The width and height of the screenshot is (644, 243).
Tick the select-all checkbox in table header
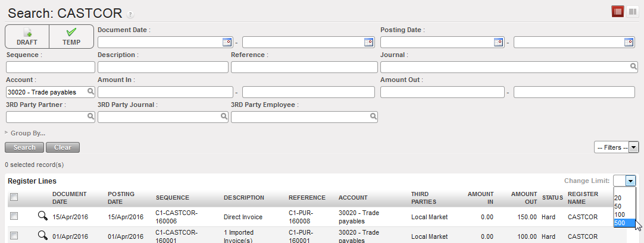(x=14, y=197)
